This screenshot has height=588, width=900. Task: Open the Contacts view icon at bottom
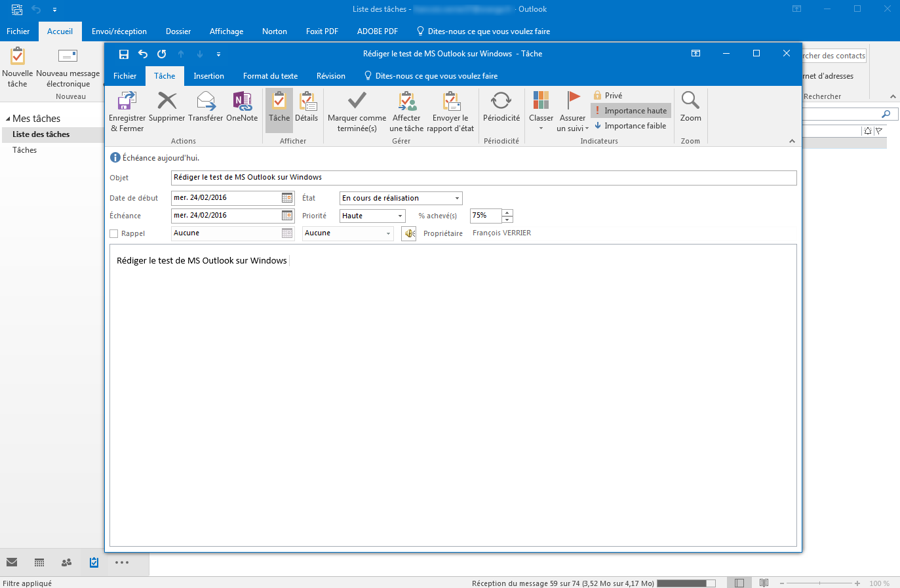coord(66,562)
